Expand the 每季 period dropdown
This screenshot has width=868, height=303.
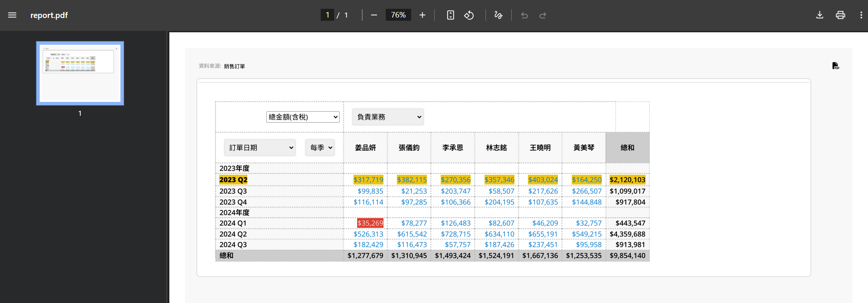coord(320,148)
